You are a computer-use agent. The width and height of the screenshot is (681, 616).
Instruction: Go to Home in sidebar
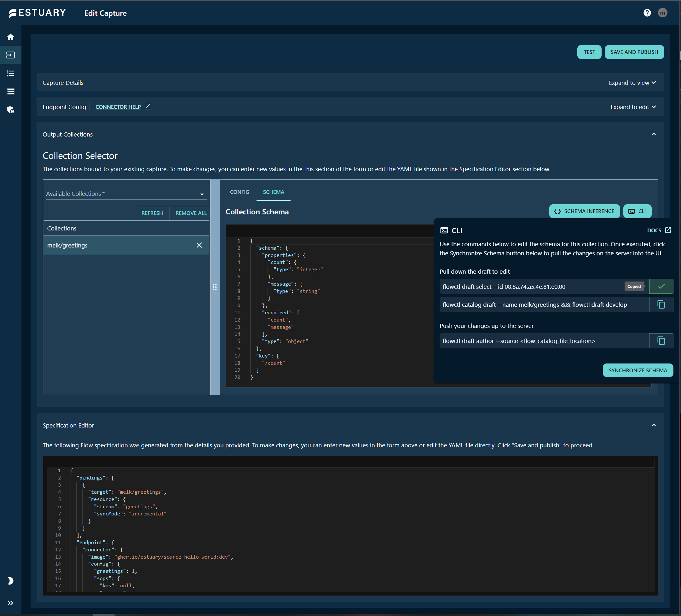10,37
